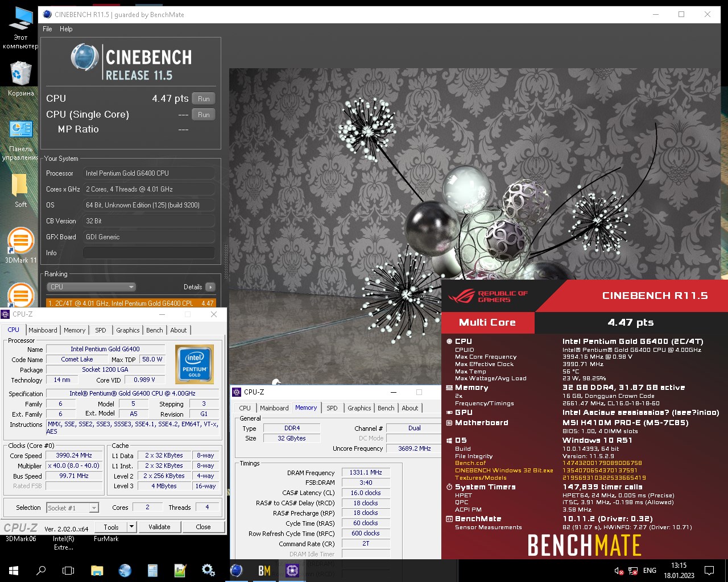Switch to Cinebench via its taskbar icon
Screen dimensions: 728x582
tap(237, 570)
